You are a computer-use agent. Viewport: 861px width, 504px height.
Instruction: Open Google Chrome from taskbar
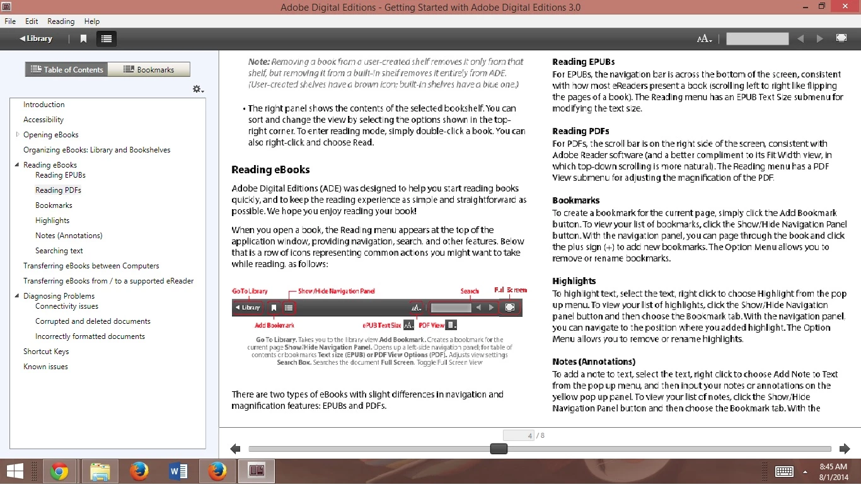click(60, 471)
